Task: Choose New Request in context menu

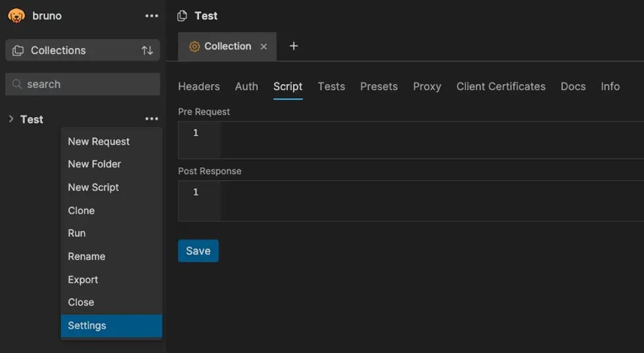Action: click(99, 141)
